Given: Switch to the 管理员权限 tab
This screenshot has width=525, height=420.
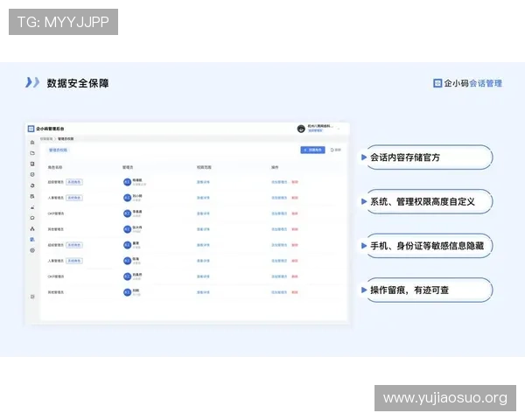Looking at the screenshot, I should (x=58, y=150).
